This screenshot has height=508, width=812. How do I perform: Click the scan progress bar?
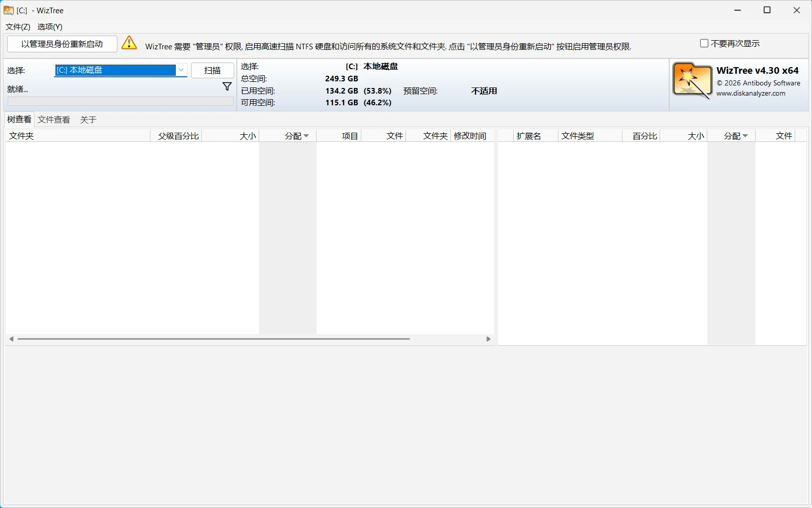pos(120,101)
